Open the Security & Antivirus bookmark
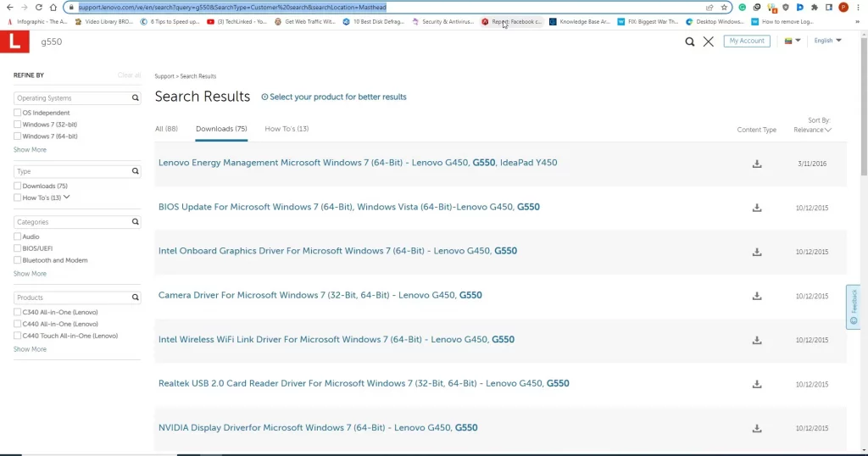This screenshot has width=868, height=456. [442, 21]
